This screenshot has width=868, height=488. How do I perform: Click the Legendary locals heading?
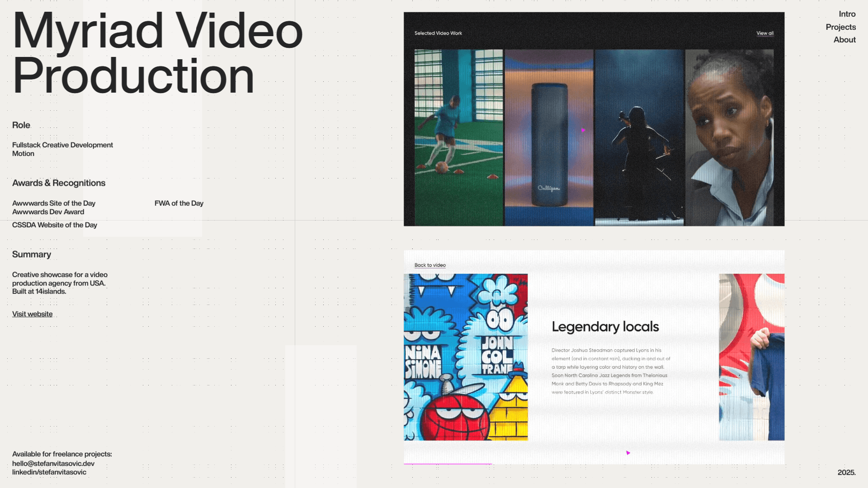605,327
